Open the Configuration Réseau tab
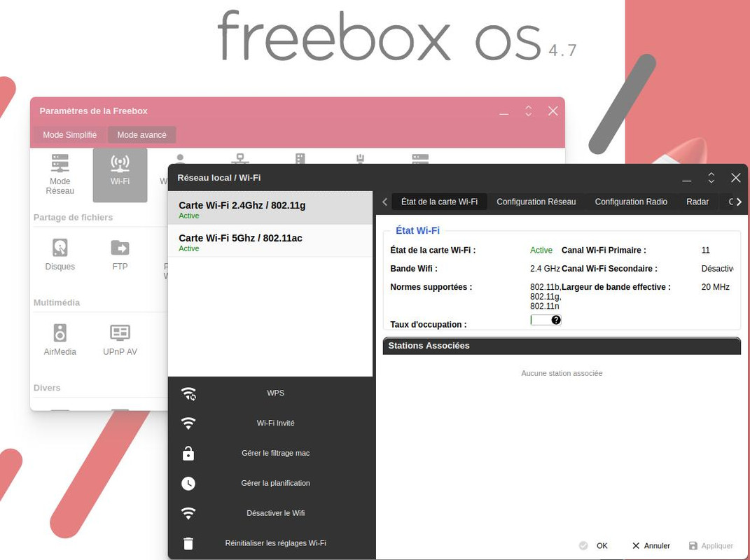This screenshot has height=560, width=750. [536, 202]
